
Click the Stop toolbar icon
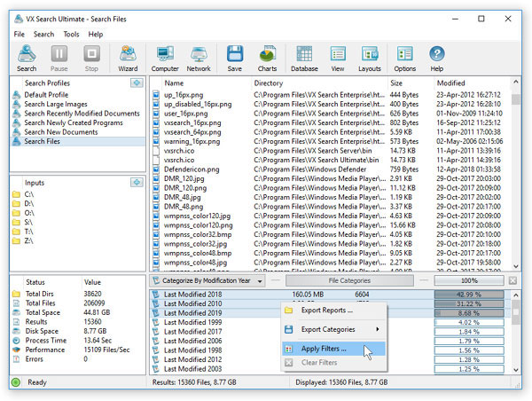[x=91, y=59]
